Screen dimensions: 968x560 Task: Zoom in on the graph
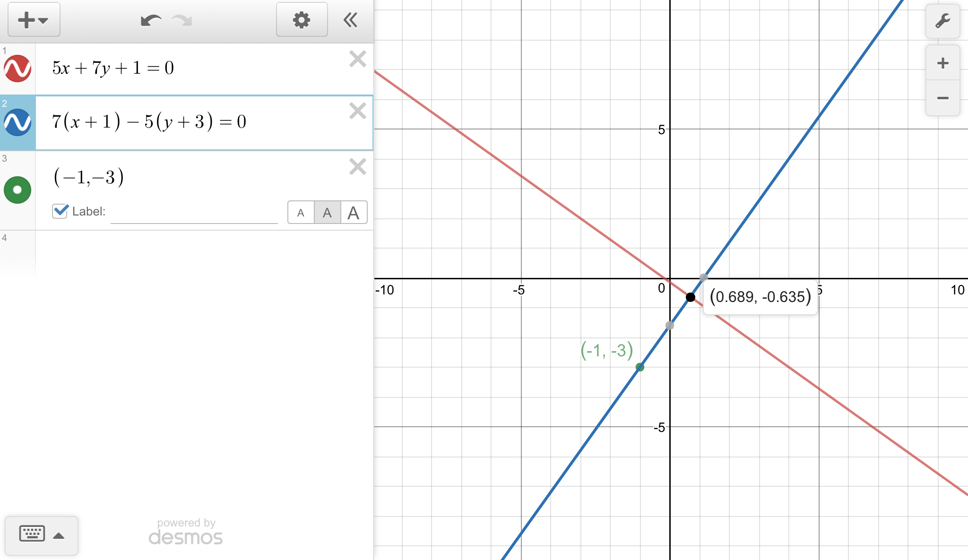point(942,63)
